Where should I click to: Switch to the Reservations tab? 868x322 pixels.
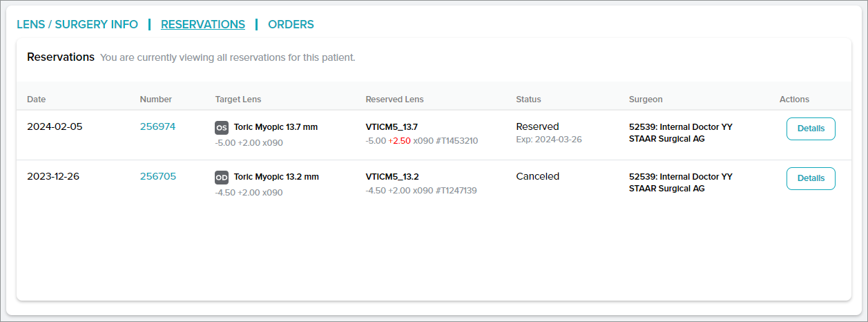coord(203,24)
